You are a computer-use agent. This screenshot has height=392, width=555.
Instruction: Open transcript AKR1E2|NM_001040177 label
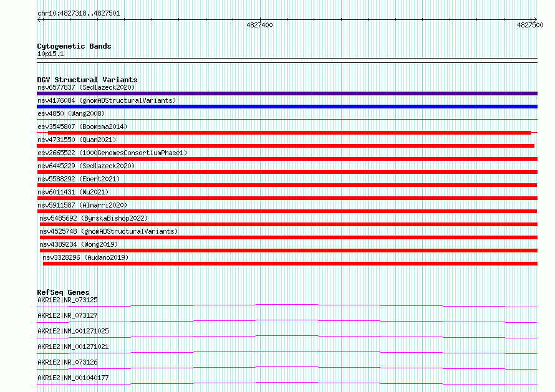pos(73,378)
